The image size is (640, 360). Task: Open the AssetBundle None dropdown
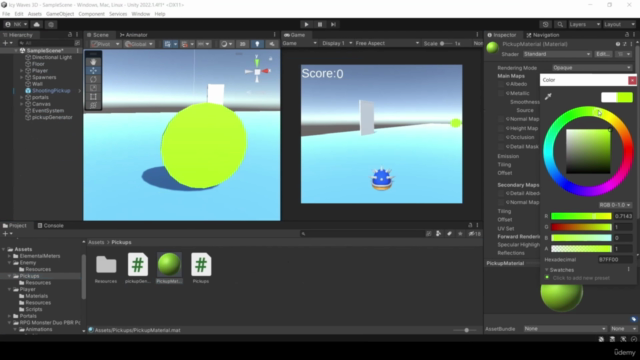pyautogui.click(x=565, y=329)
